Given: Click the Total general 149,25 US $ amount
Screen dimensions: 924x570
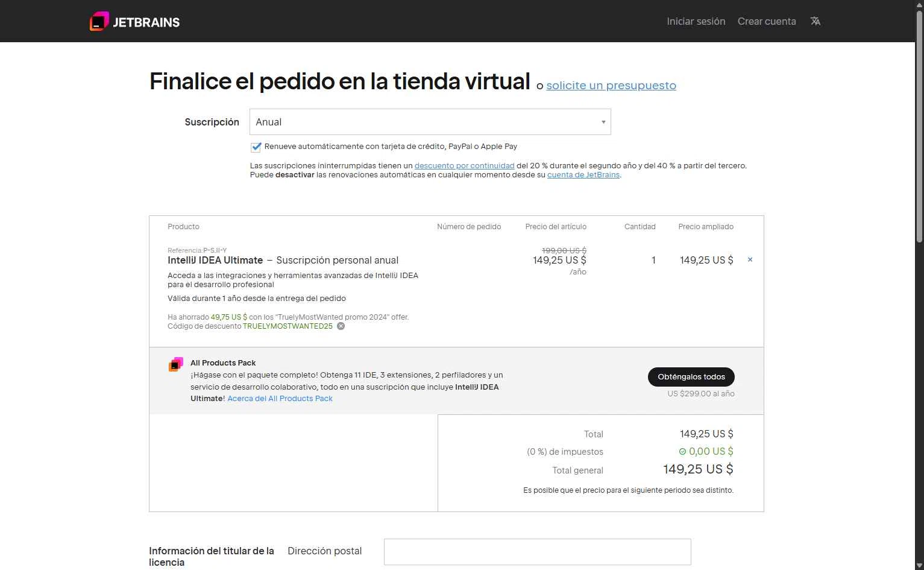Looking at the screenshot, I should click(x=698, y=469).
